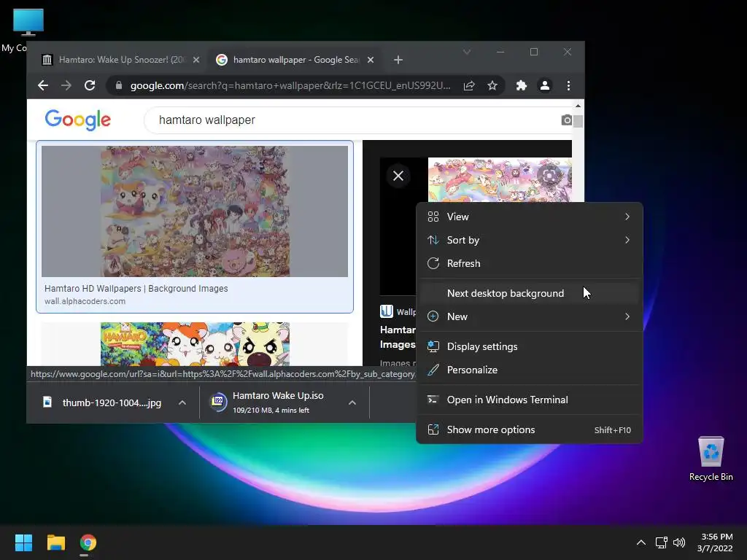Select the hamtaro wallpaper Google Search tab
This screenshot has width=747, height=560.
point(295,60)
